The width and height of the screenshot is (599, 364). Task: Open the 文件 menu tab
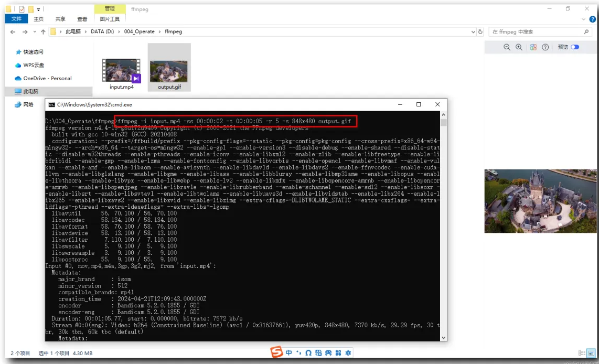(x=16, y=19)
